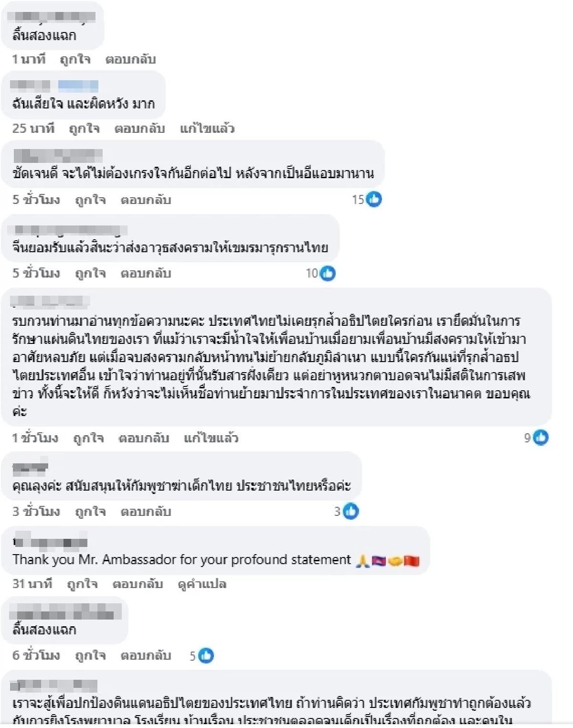Open แก้ไขแล้ว edit history on 25 นาที comment
The image size is (573, 728).
point(207,128)
